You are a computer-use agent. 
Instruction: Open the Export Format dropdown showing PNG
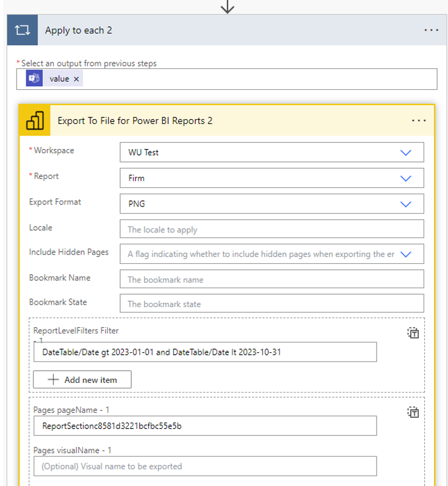tap(406, 204)
